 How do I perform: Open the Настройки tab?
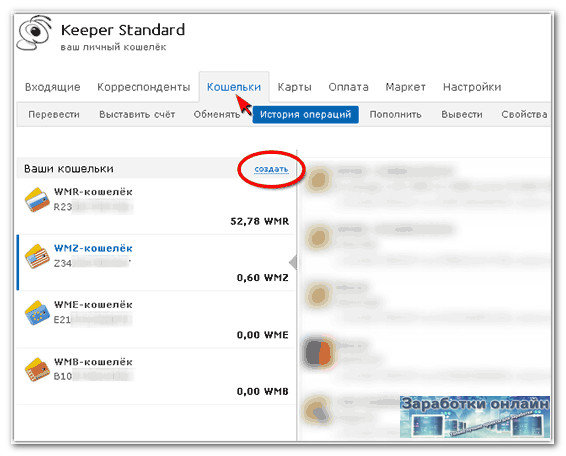(472, 87)
